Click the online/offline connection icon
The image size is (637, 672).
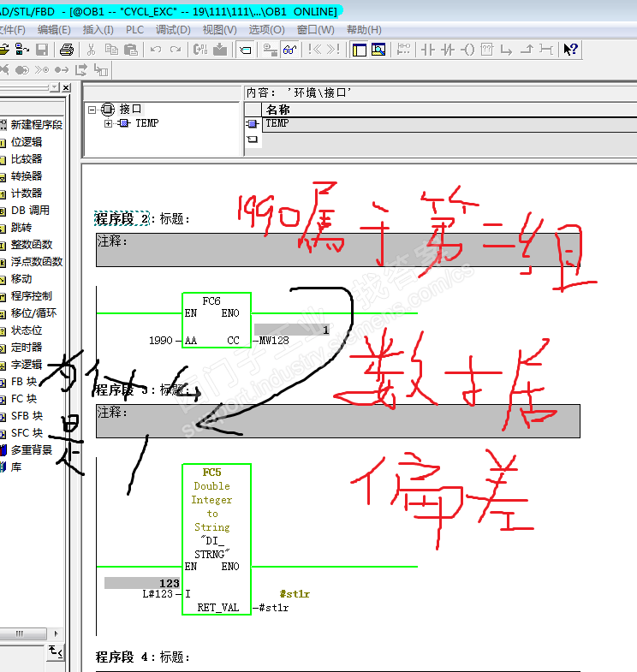coord(270,50)
